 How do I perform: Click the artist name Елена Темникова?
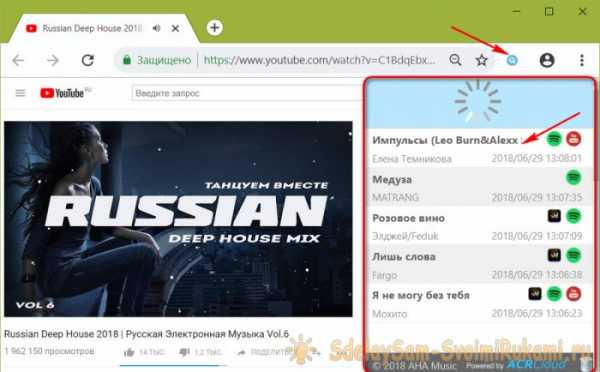tap(412, 158)
